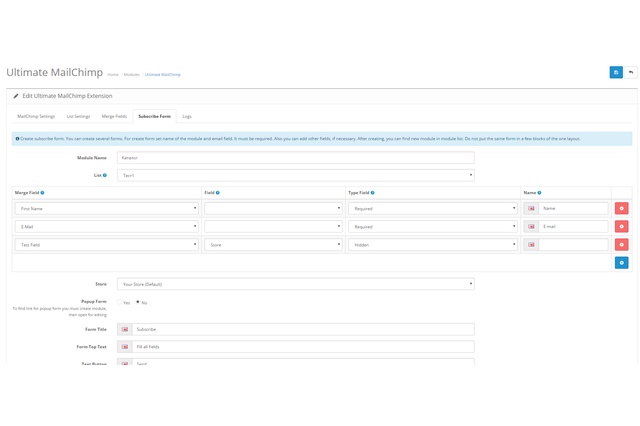Click the pencil icon beside Edit heading
This screenshot has width=640, height=426.
coord(16,96)
